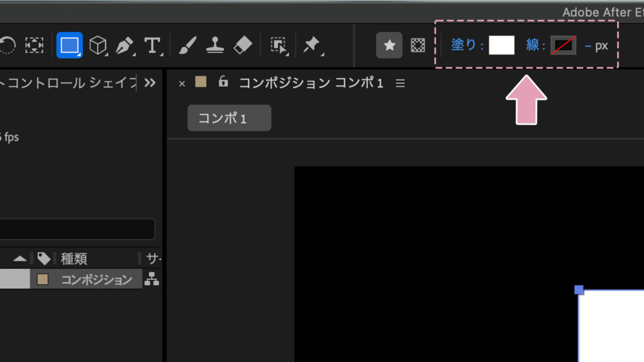Screen dimensions: 644x362
Task: Open the stroke color swatch
Action: [563, 45]
